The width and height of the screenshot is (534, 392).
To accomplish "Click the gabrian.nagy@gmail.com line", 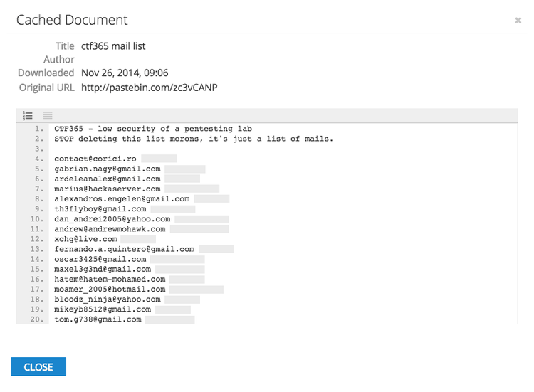I will tap(107, 169).
